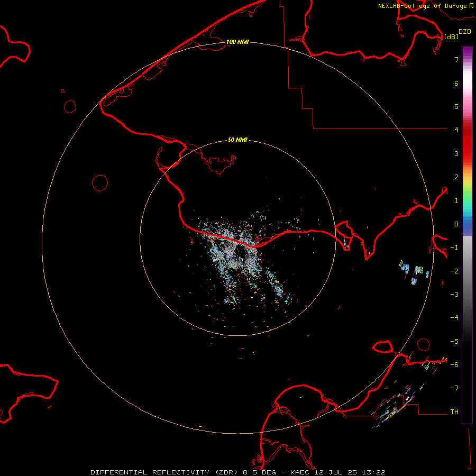Click the "50 NMI" range ring label
This screenshot has height=476, width=476.
pyautogui.click(x=237, y=140)
